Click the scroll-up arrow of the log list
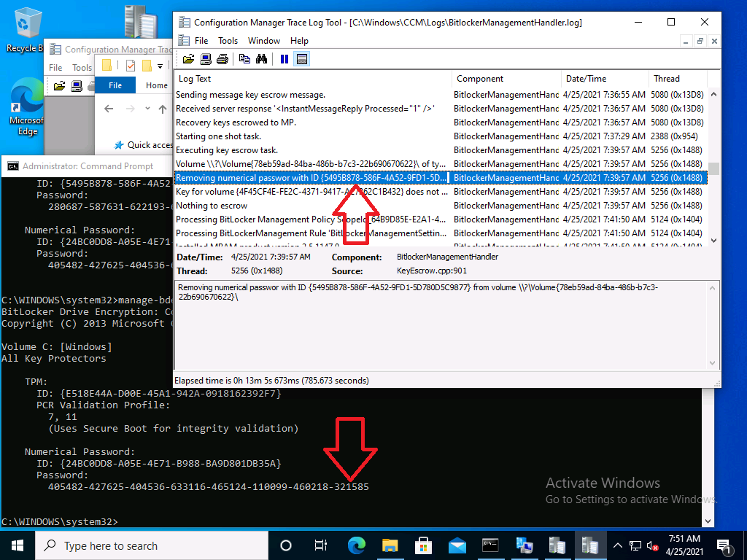Image resolution: width=747 pixels, height=560 pixels. [713, 94]
